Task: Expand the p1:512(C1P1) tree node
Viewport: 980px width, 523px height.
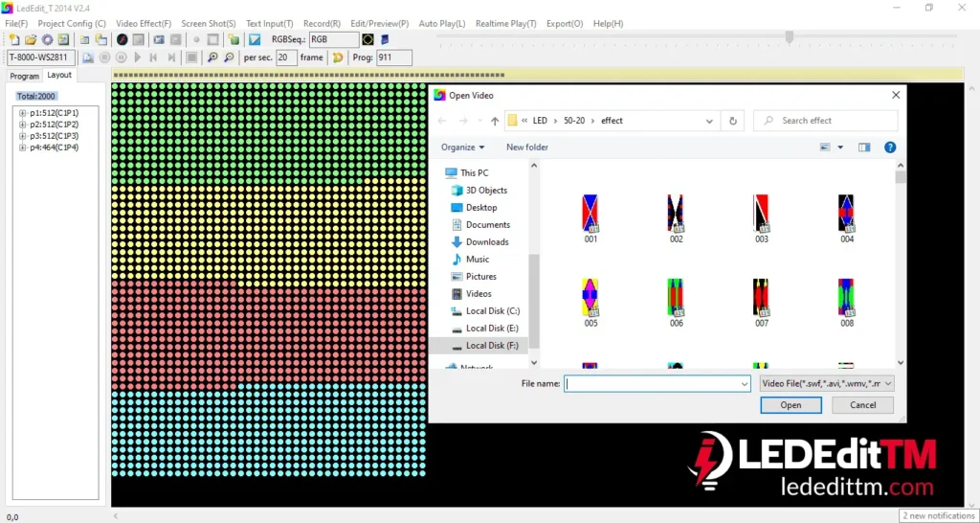Action: coord(22,113)
